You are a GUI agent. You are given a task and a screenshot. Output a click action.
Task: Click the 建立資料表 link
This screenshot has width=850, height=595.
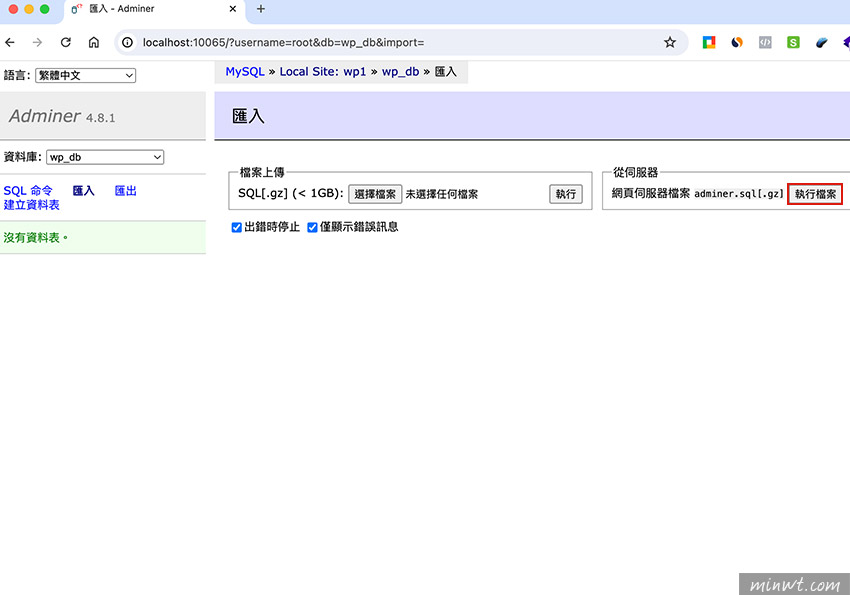(31, 205)
